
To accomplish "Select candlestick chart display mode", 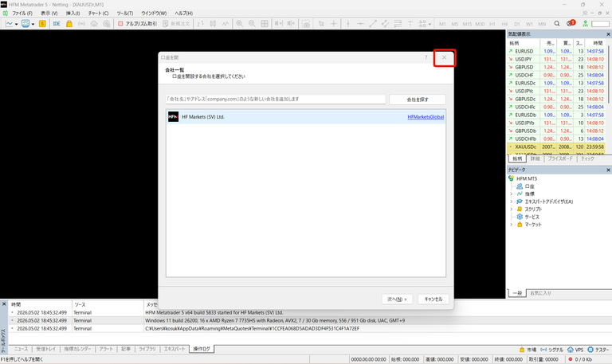I will (x=213, y=24).
